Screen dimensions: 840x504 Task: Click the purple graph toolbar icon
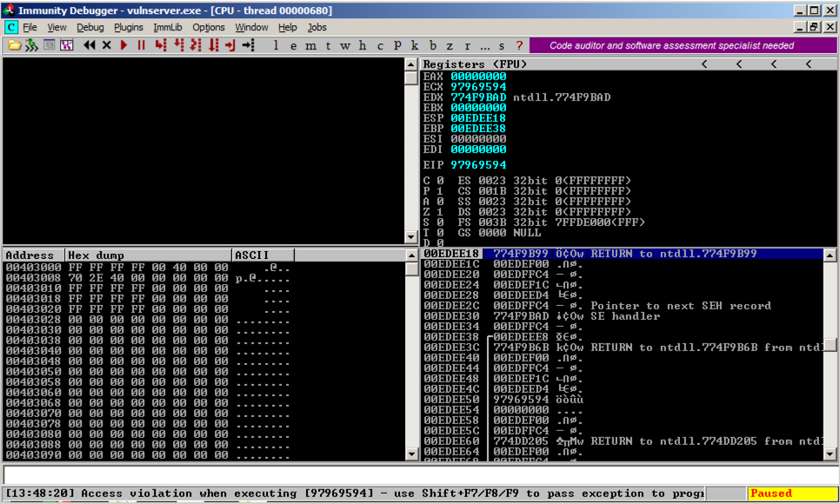pyautogui.click(x=67, y=45)
